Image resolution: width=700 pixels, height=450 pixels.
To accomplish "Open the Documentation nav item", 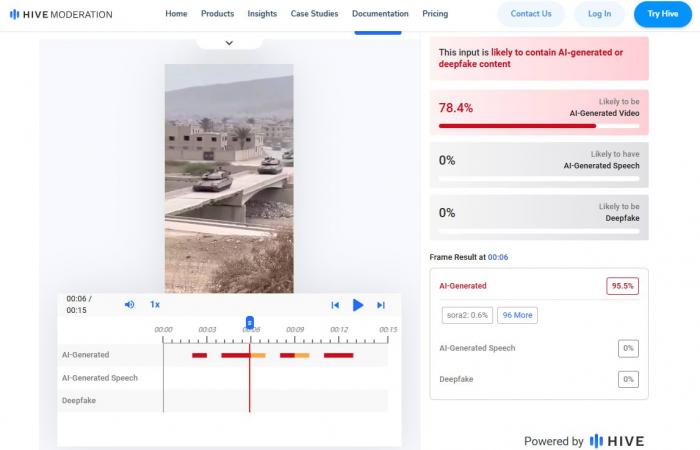I will coord(380,14).
